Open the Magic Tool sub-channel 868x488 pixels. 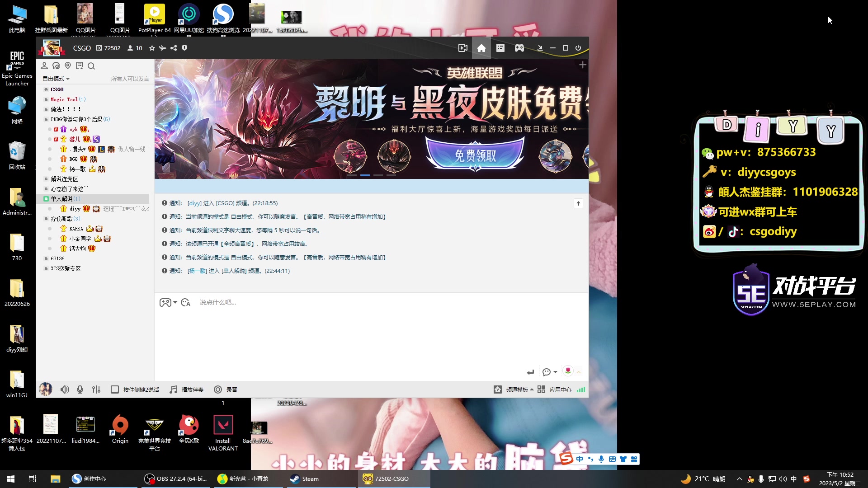point(68,99)
